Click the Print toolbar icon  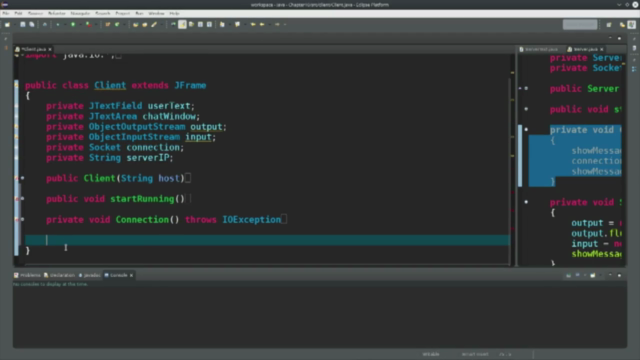tap(45, 24)
